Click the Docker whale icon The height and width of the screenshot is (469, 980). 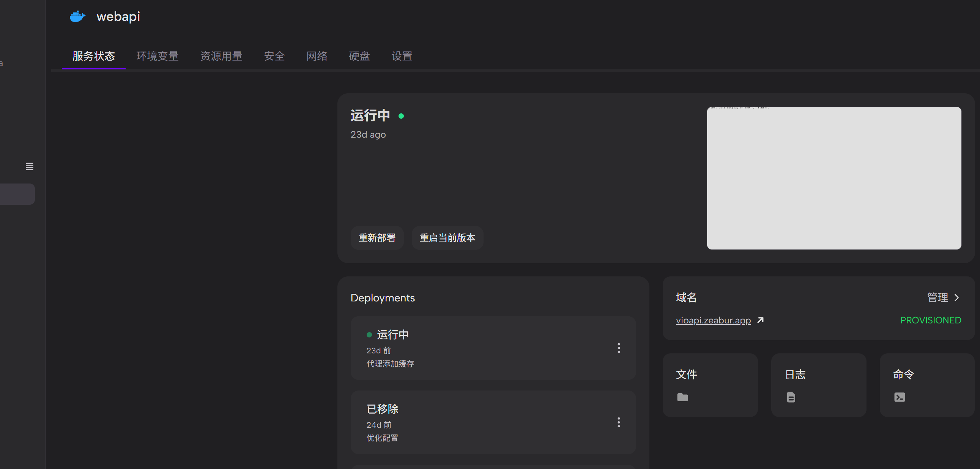pyautogui.click(x=77, y=16)
